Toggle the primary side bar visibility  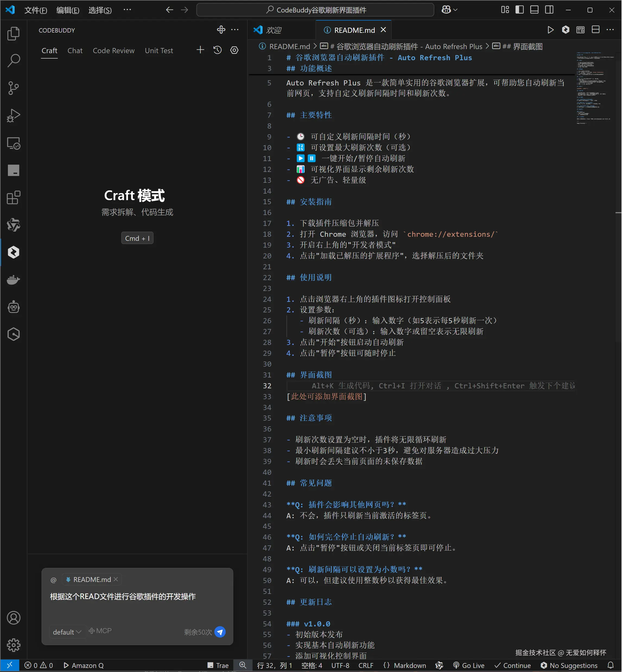(519, 10)
